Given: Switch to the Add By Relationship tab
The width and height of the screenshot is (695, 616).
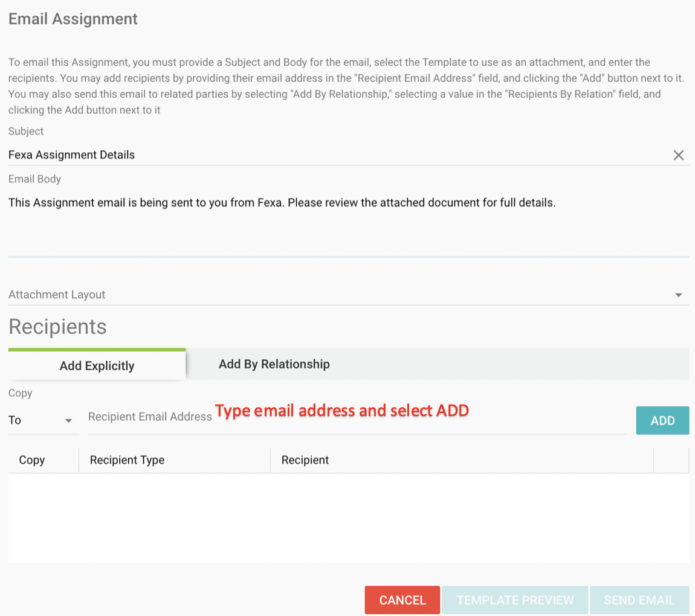Looking at the screenshot, I should [274, 364].
